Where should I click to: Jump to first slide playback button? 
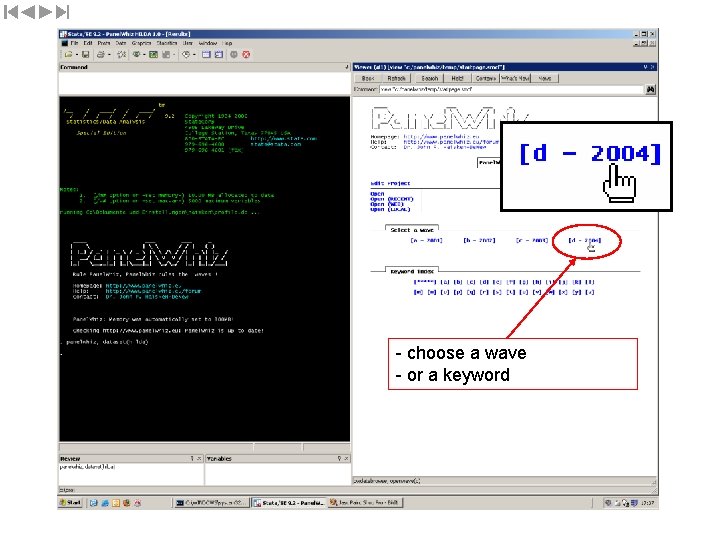11,12
